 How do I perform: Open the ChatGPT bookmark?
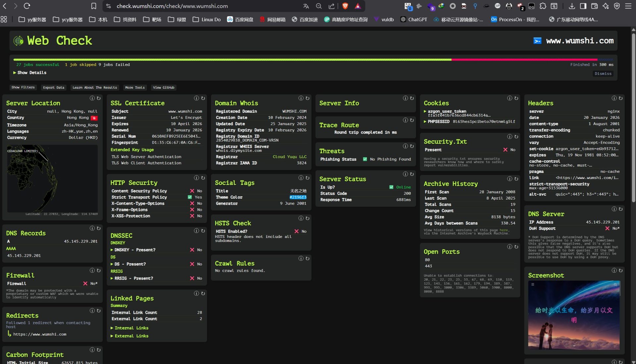pyautogui.click(x=414, y=20)
